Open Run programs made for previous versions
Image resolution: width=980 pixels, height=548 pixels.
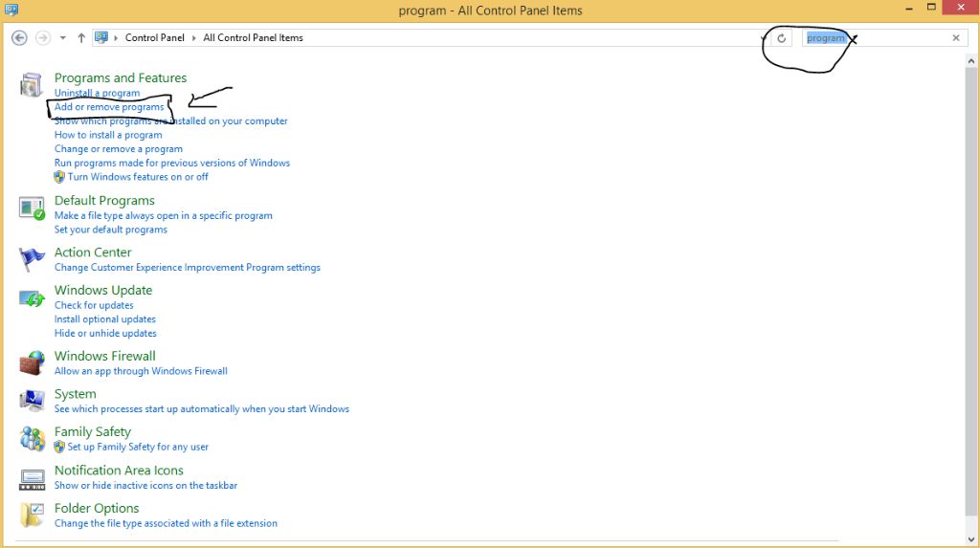coord(172,164)
